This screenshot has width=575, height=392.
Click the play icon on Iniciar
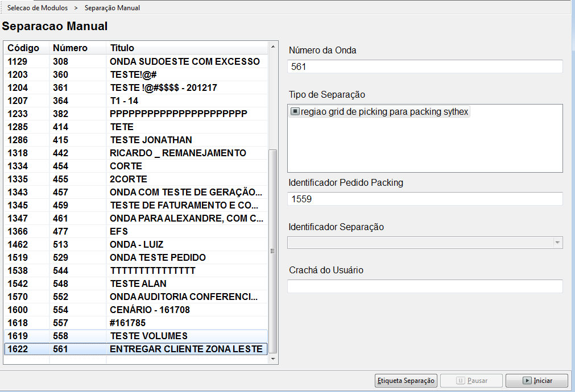527,381
